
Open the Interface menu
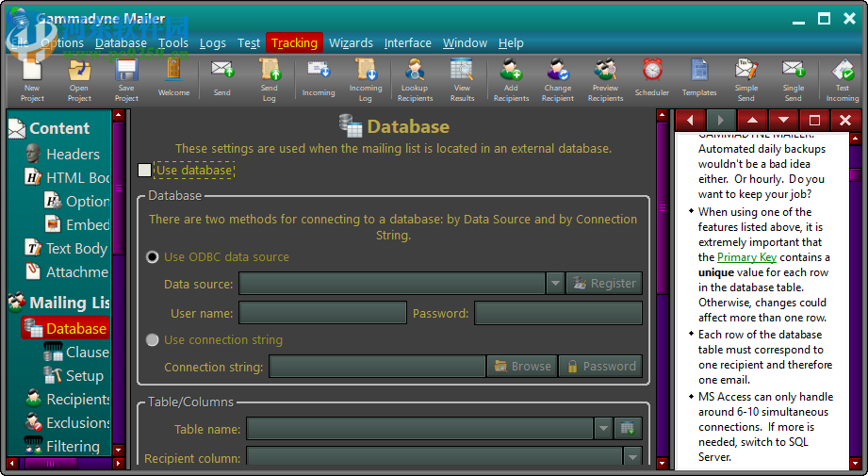click(x=408, y=43)
